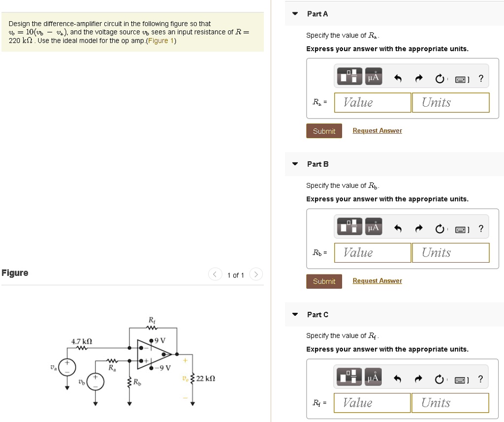Select the µA units icon in Part C

(x=373, y=376)
